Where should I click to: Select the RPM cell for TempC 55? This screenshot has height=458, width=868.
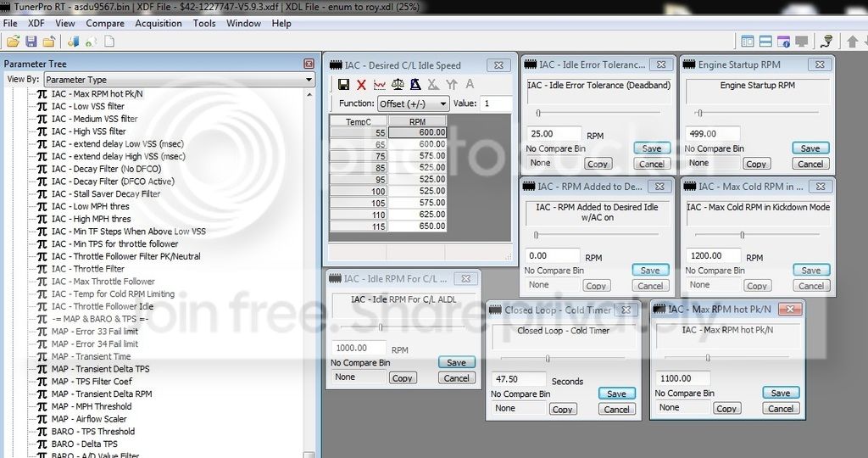[417, 132]
